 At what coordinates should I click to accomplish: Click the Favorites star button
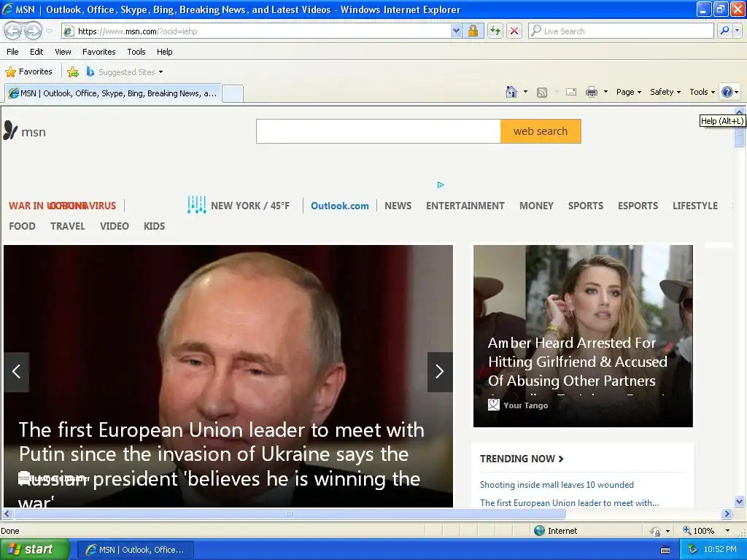tap(29, 72)
